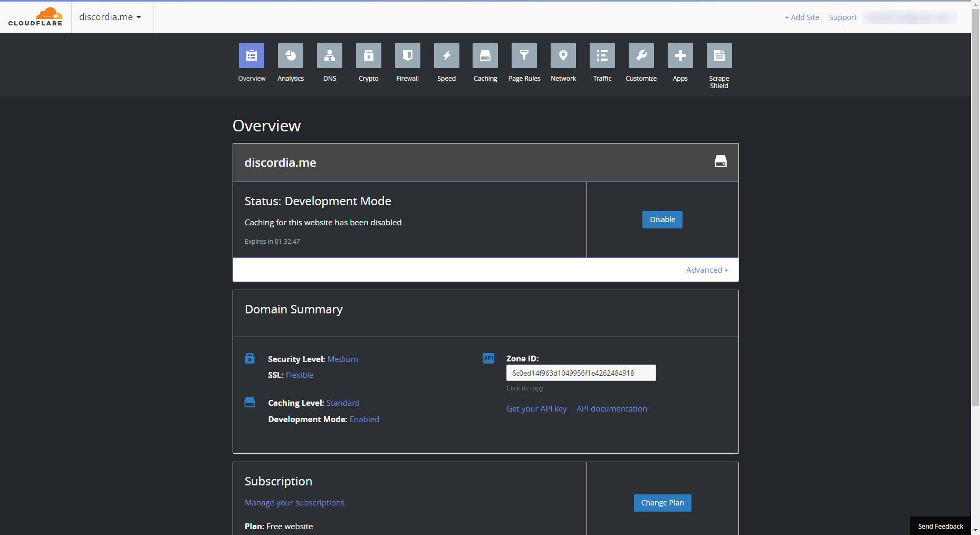Open the DNS network icon
This screenshot has width=980, height=535.
pyautogui.click(x=330, y=55)
